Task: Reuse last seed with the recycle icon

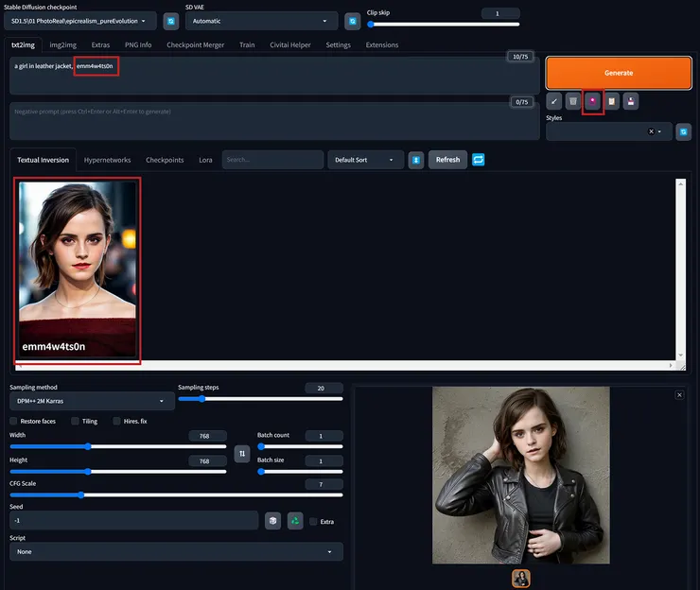Action: [295, 520]
